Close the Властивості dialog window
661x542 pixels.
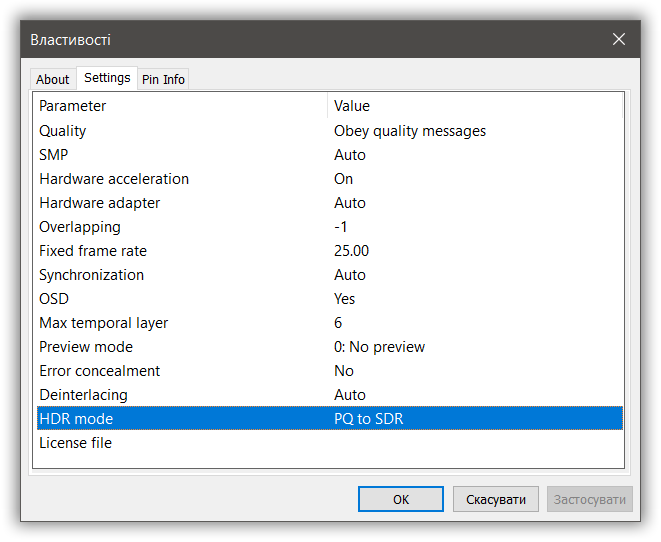(x=619, y=40)
